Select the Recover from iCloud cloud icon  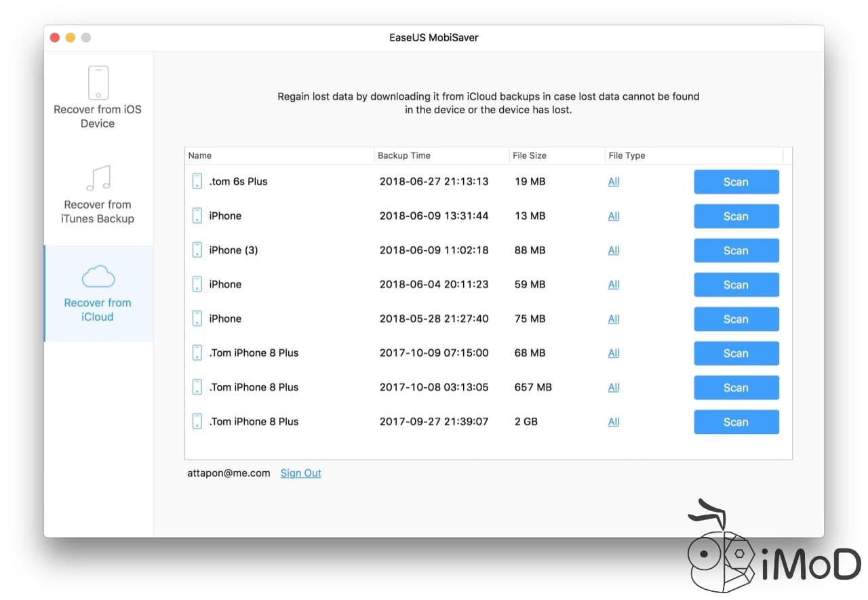point(97,276)
